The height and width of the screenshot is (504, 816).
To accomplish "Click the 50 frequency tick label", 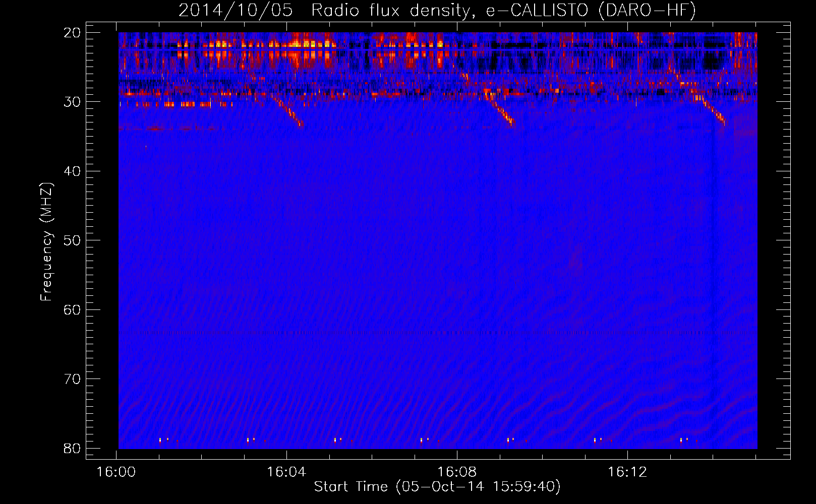I will (x=73, y=240).
